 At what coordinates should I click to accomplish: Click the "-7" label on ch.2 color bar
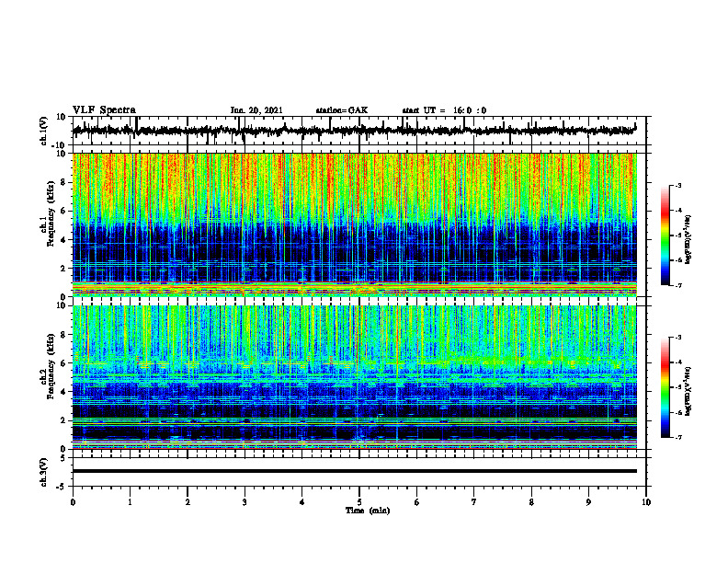click(x=677, y=437)
